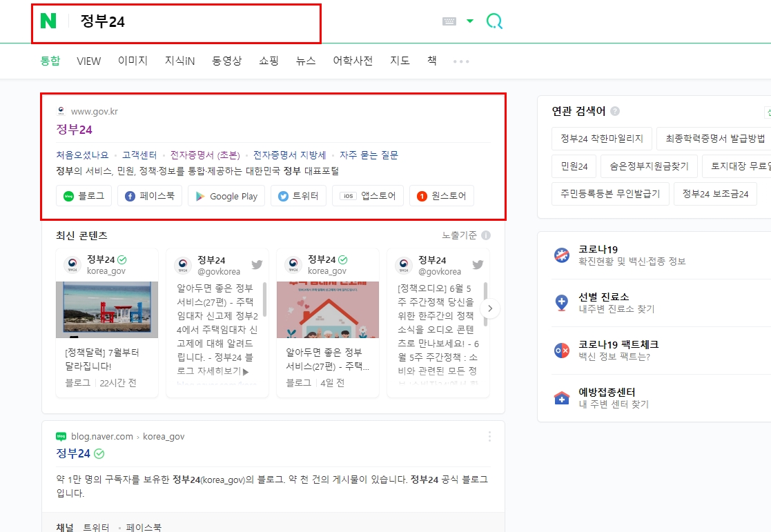Screen dimensions: 771x532
Task: Click the 원스토어 button
Action: (x=442, y=196)
